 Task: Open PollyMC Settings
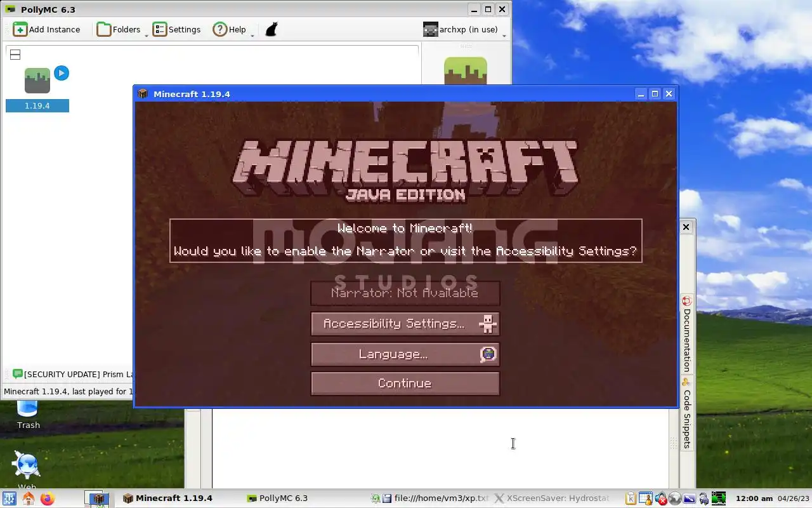click(177, 29)
